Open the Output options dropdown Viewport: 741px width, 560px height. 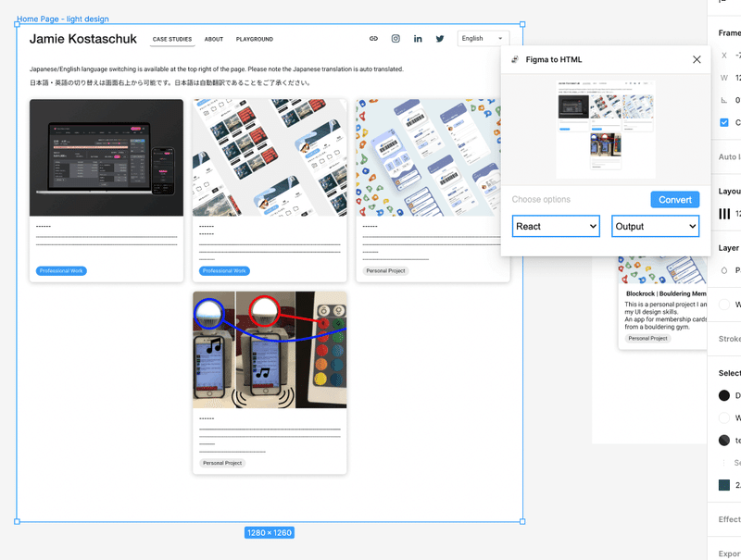point(656,226)
